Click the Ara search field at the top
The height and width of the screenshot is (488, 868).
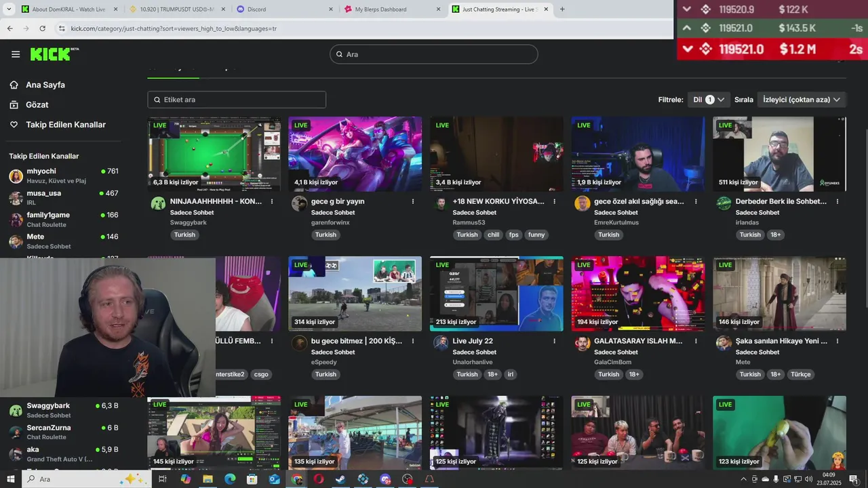(434, 54)
